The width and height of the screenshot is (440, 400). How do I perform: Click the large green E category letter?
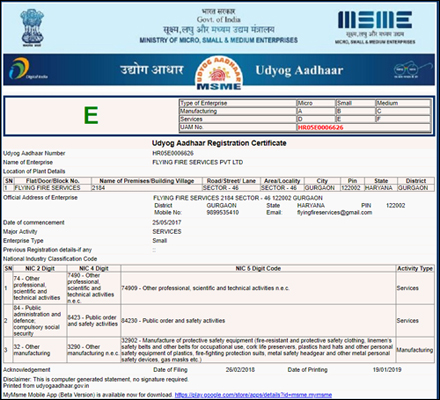(91, 116)
